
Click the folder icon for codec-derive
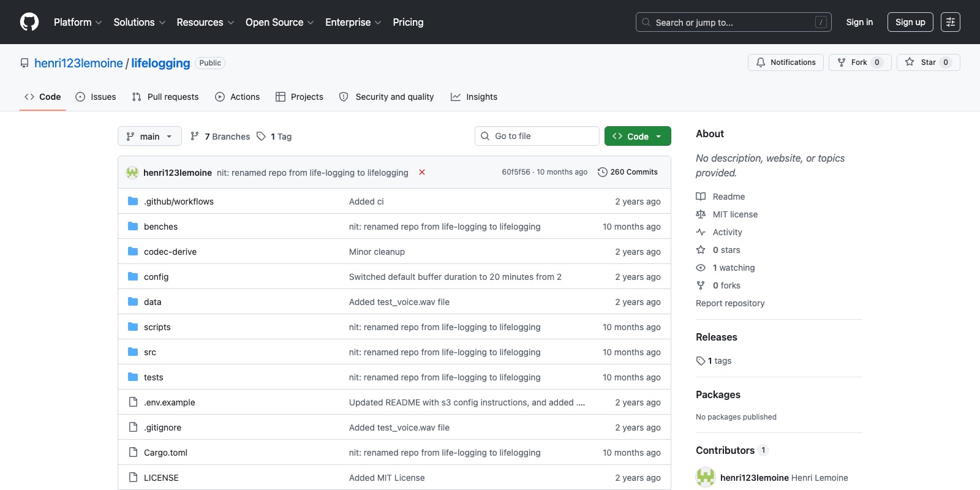pyautogui.click(x=133, y=251)
